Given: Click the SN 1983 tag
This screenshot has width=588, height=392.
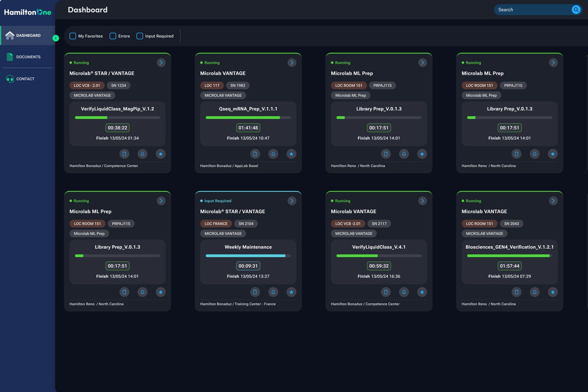Looking at the screenshot, I should (238, 85).
